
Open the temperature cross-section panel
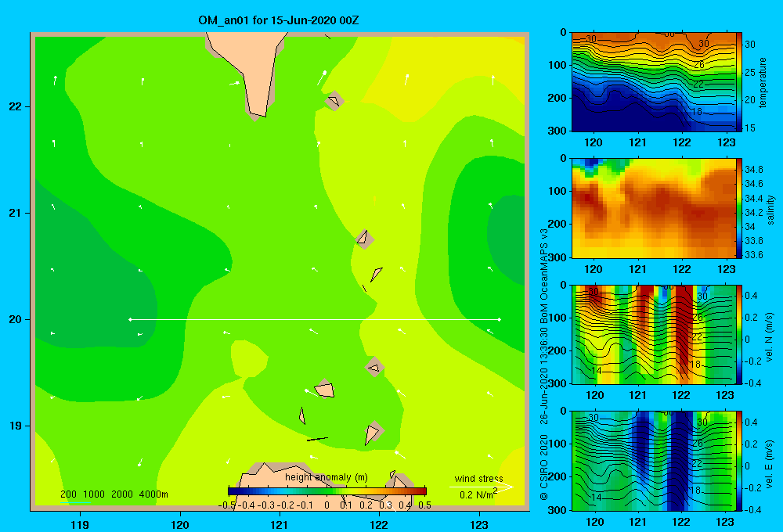pos(654,82)
